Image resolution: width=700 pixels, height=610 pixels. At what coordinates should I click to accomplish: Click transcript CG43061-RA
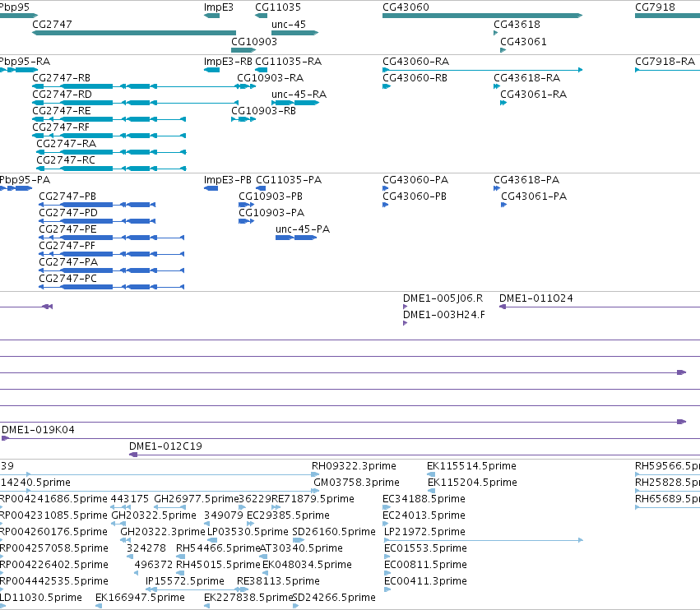[x=533, y=95]
